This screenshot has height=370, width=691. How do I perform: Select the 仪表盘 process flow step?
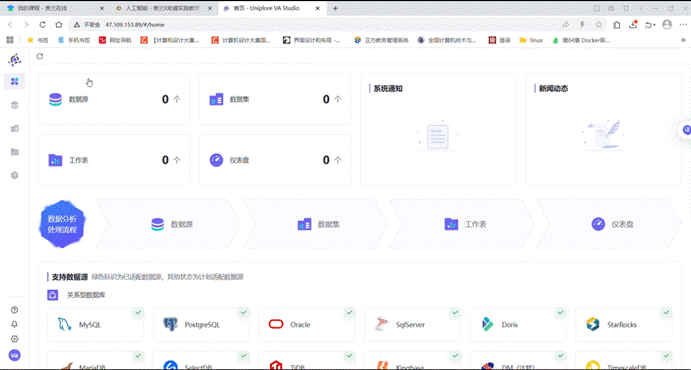(609, 224)
